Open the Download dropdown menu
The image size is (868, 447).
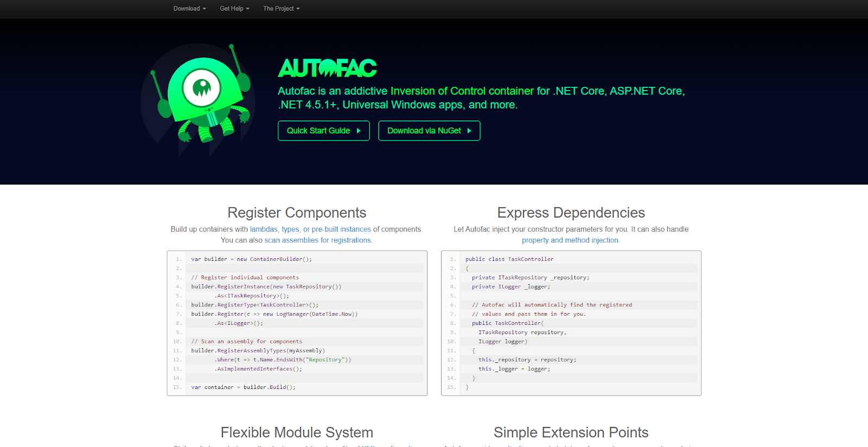pyautogui.click(x=189, y=9)
